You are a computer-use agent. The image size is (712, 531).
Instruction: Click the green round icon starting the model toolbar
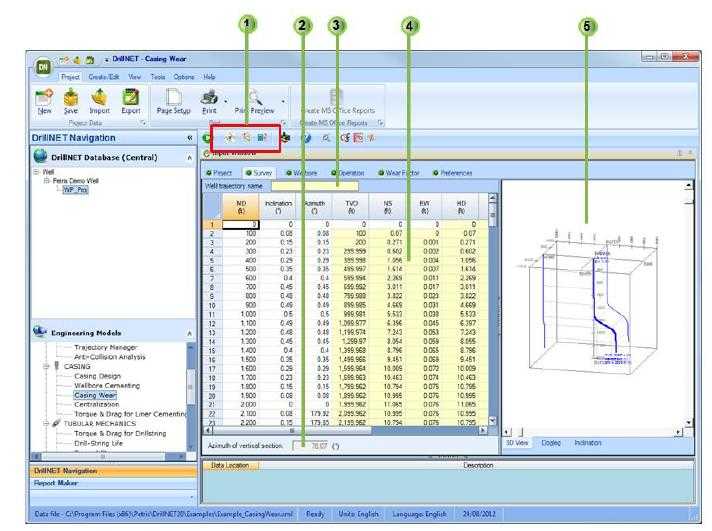pyautogui.click(x=207, y=138)
